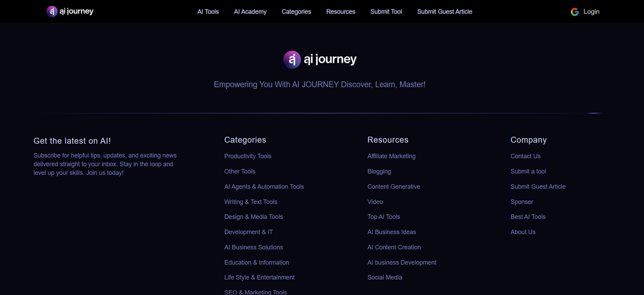Click the ai journey logo in header
The image size is (644, 295).
tap(70, 11)
